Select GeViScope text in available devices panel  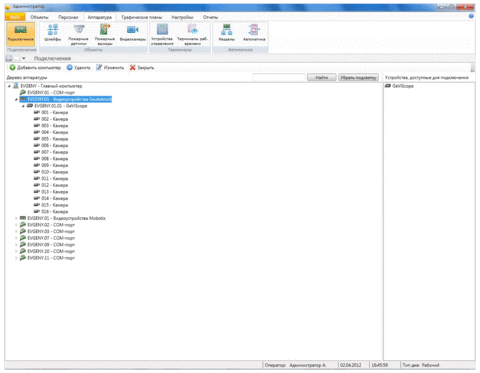[403, 86]
